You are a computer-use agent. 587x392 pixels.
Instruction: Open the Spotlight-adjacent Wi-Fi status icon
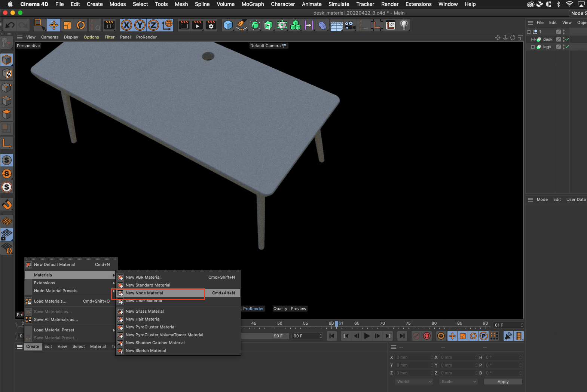coord(569,4)
